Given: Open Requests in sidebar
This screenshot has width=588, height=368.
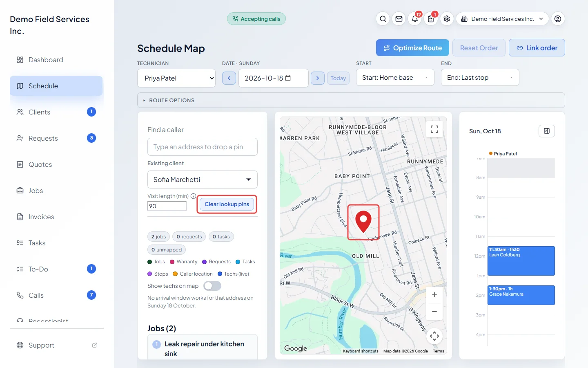Looking at the screenshot, I should click(x=56, y=138).
